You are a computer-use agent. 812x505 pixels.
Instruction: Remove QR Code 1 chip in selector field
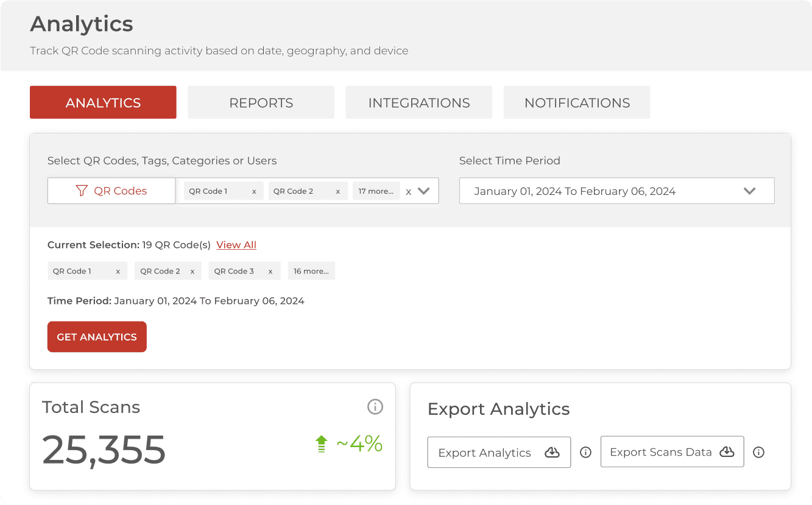pyautogui.click(x=254, y=191)
